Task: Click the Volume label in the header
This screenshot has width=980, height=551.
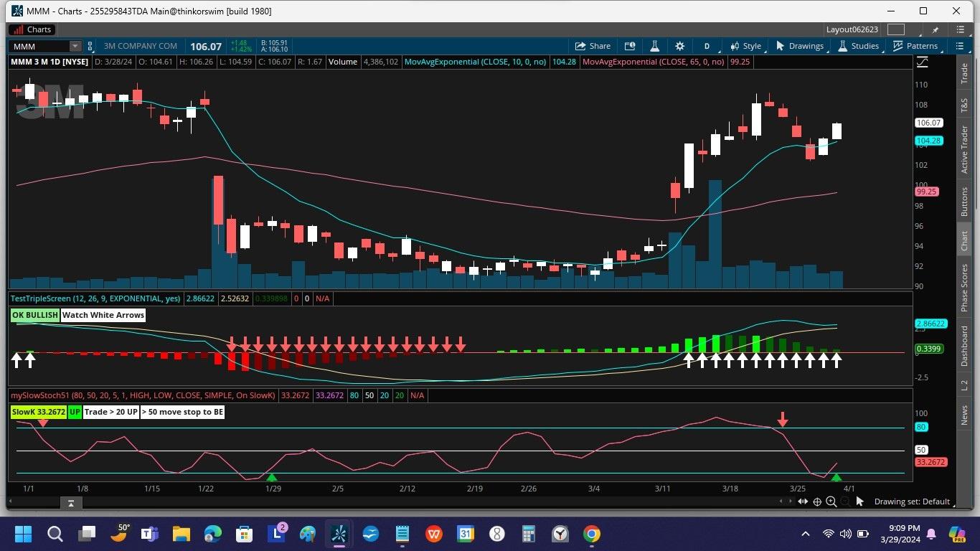Action: [343, 62]
